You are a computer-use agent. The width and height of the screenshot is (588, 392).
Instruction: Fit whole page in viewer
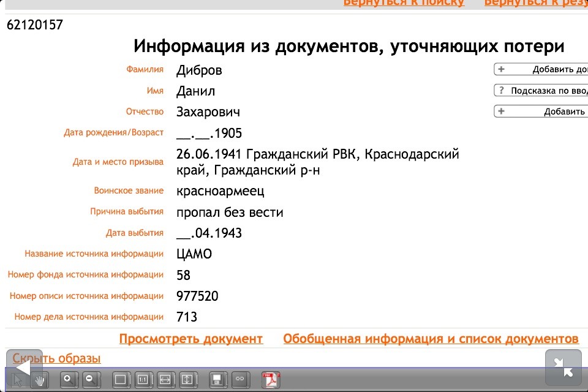121,380
